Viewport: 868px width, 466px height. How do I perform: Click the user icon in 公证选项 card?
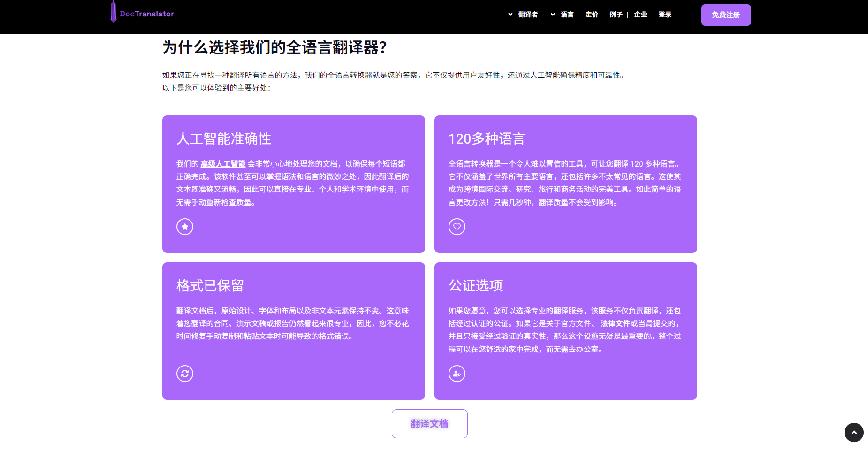(457, 374)
